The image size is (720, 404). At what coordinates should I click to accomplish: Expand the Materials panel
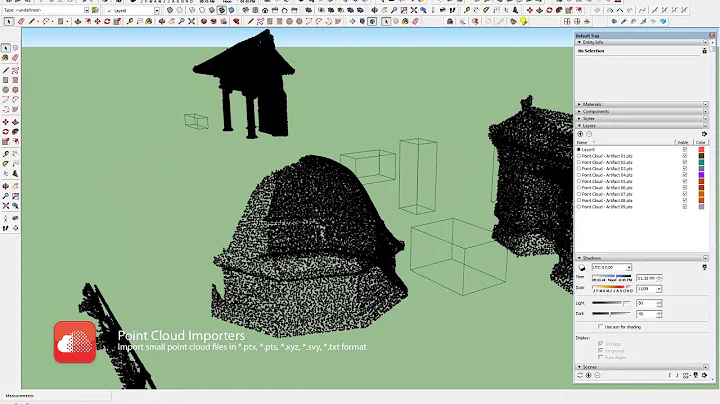click(579, 104)
